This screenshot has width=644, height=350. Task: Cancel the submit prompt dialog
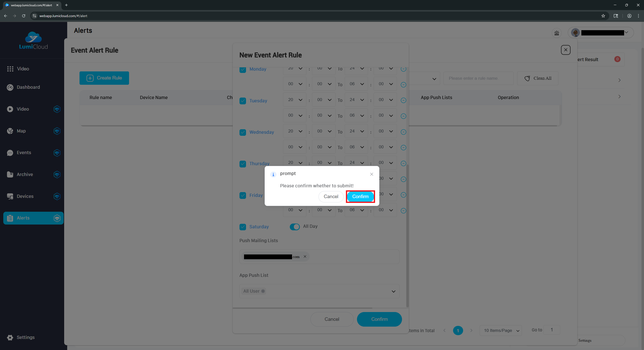tap(331, 197)
